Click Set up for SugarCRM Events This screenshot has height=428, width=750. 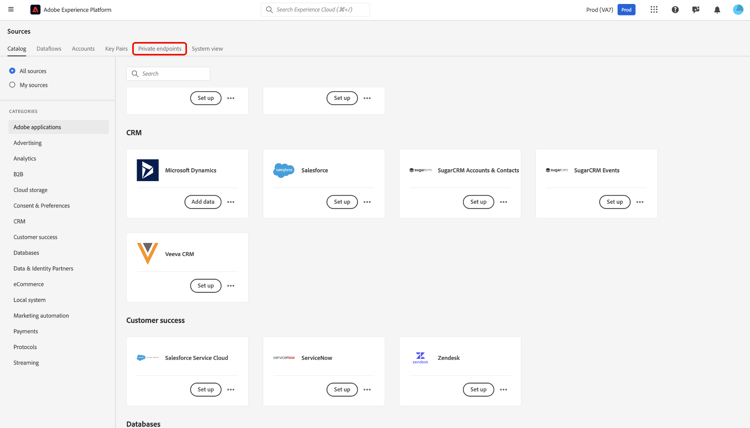615,202
